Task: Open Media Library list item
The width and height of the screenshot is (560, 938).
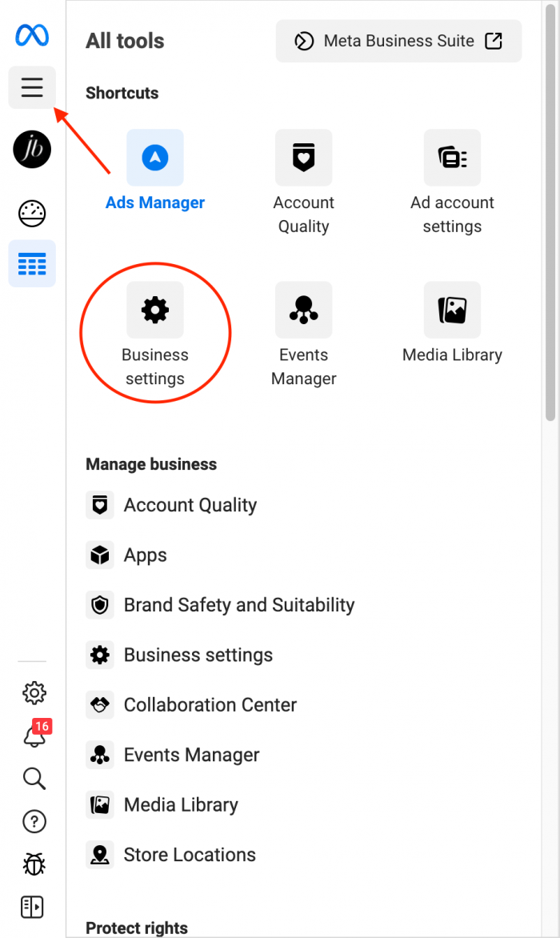Action: coord(162,804)
